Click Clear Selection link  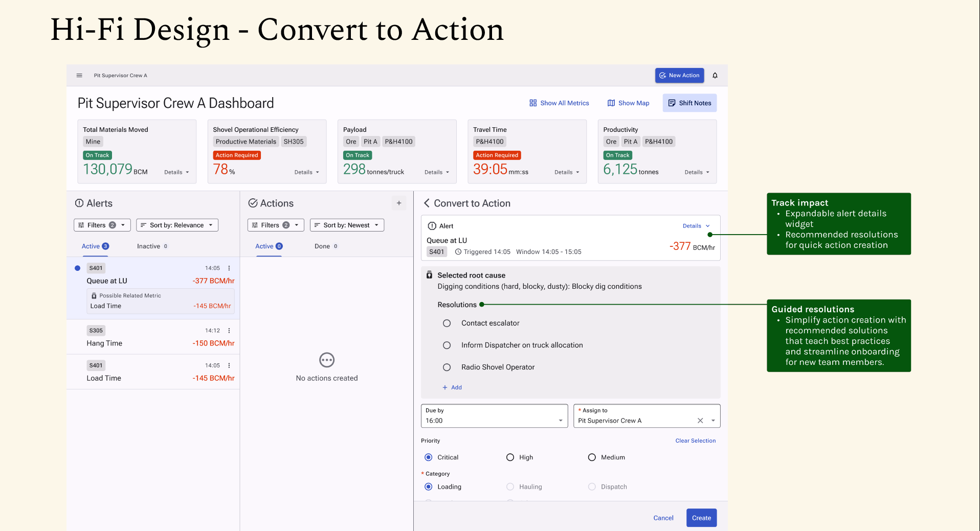coord(695,441)
